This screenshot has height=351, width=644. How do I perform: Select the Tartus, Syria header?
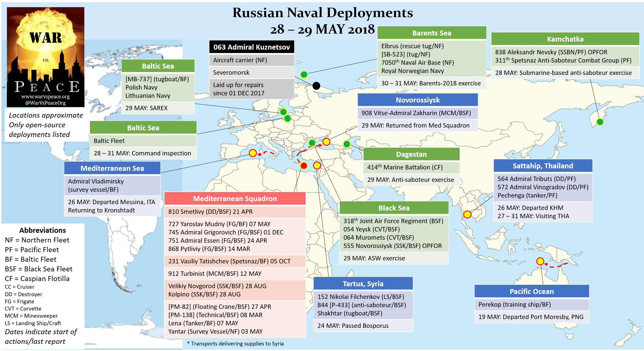pyautogui.click(x=363, y=284)
